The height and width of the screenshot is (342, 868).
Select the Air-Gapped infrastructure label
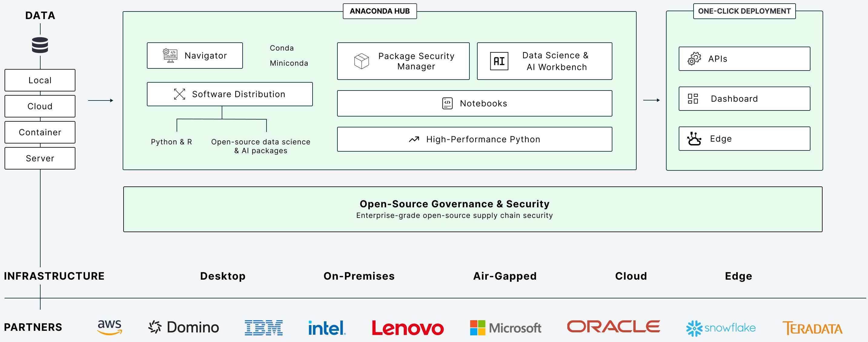505,276
